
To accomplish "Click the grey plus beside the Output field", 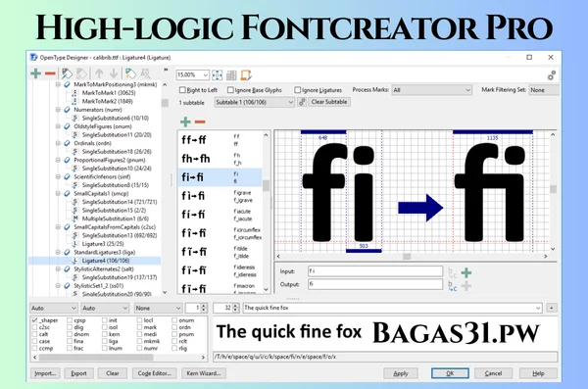I will coord(466,286).
